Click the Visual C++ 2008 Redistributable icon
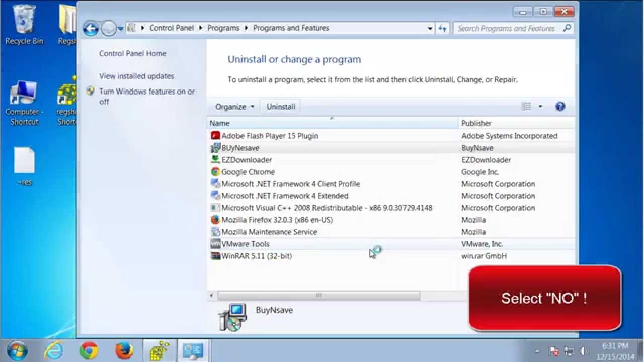The height and width of the screenshot is (362, 644). point(215,208)
